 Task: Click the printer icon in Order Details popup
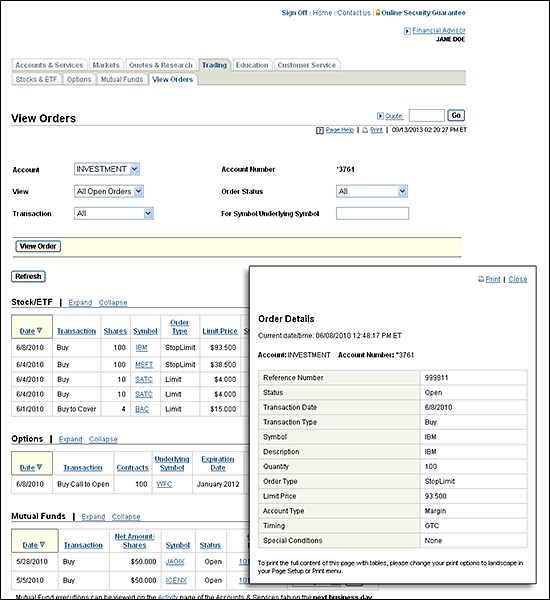[481, 279]
